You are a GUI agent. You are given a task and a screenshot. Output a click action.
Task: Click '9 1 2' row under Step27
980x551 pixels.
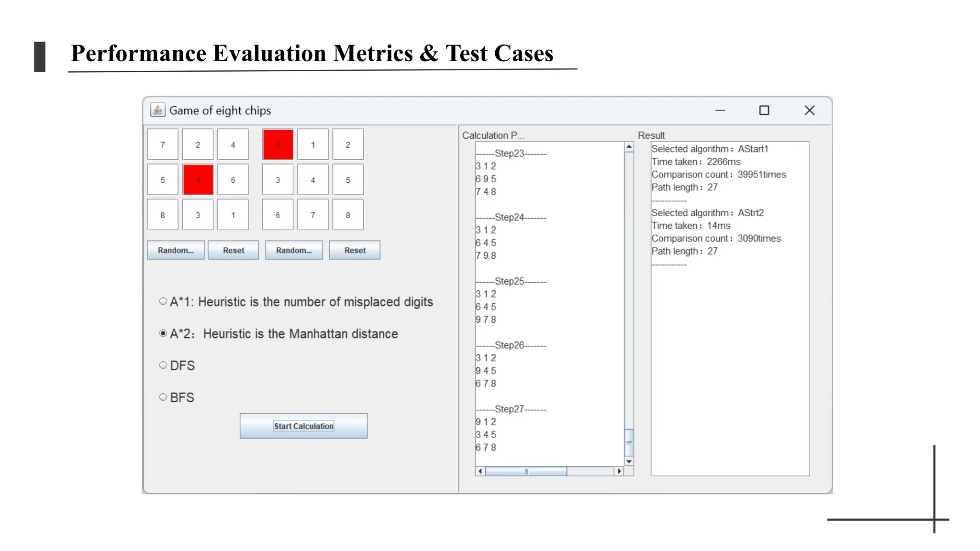486,422
